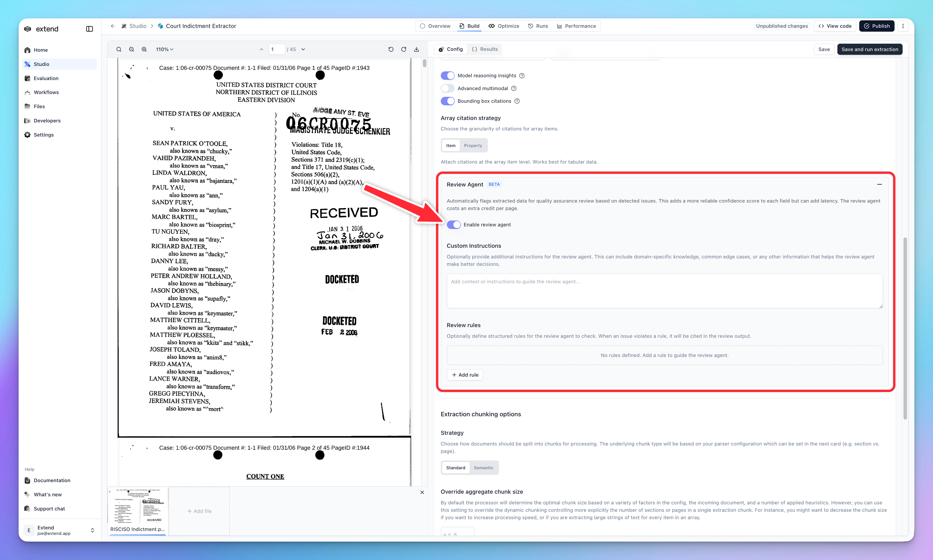Image resolution: width=933 pixels, height=560 pixels.
Task: Go back using the arrow icon
Action: coord(112,26)
